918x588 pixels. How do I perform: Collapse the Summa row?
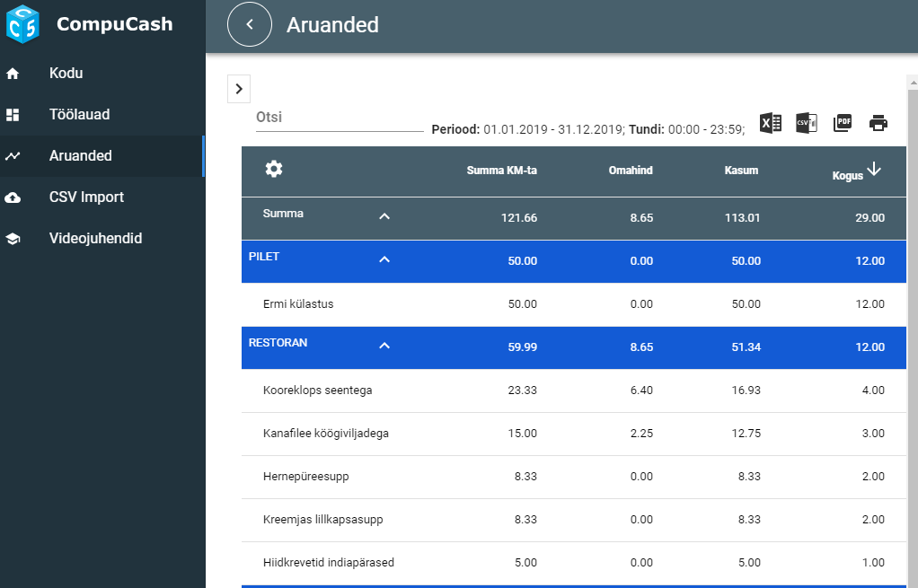point(384,216)
